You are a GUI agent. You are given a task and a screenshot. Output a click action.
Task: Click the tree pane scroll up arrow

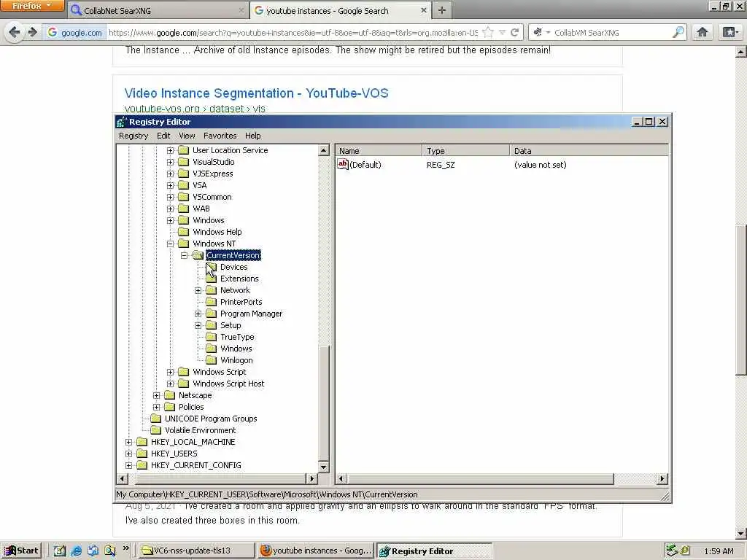(x=323, y=150)
